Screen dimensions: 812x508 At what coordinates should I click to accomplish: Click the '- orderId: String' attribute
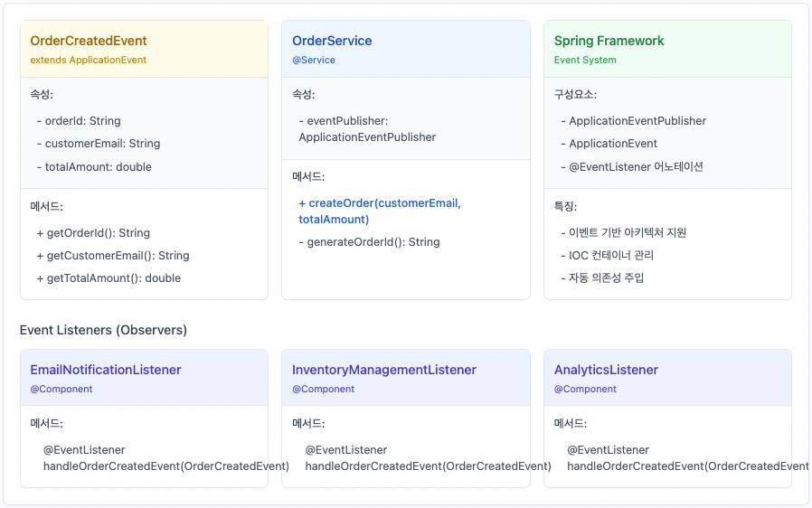79,121
